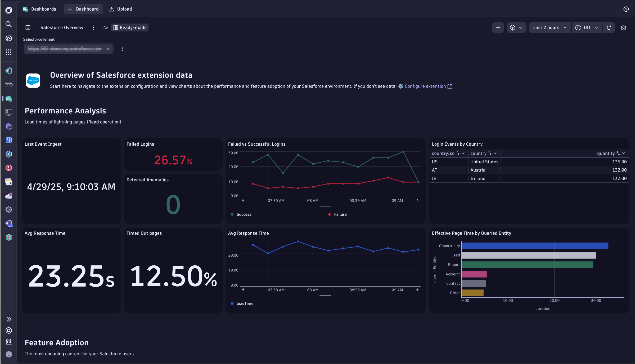Image resolution: width=635 pixels, height=364 pixels.
Task: Expand country column menu chevron
Action: (495, 153)
